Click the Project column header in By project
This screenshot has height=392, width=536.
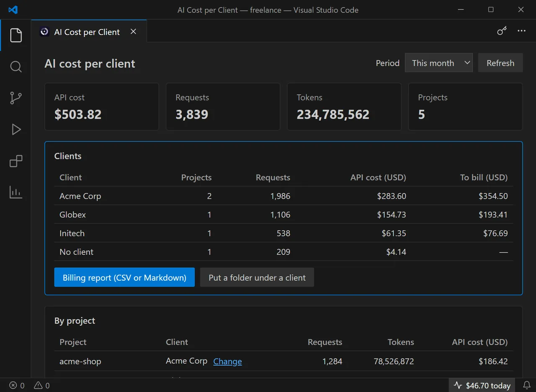click(73, 342)
